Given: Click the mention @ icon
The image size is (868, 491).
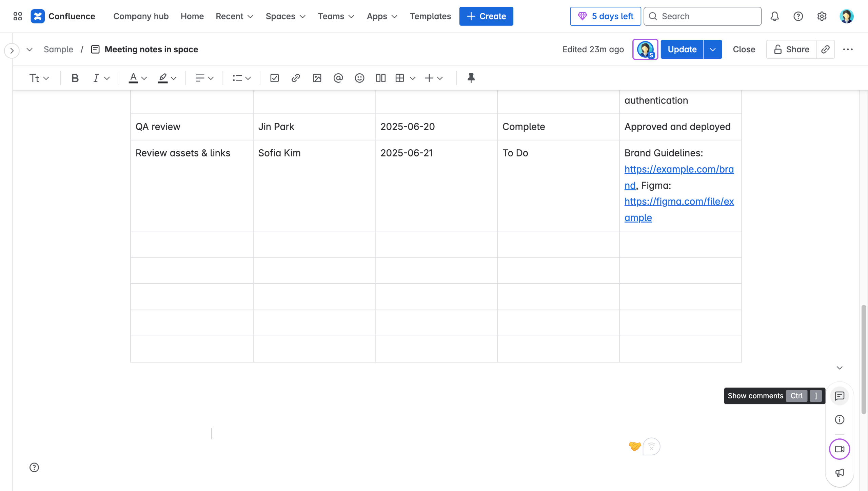Looking at the screenshot, I should click(x=338, y=78).
